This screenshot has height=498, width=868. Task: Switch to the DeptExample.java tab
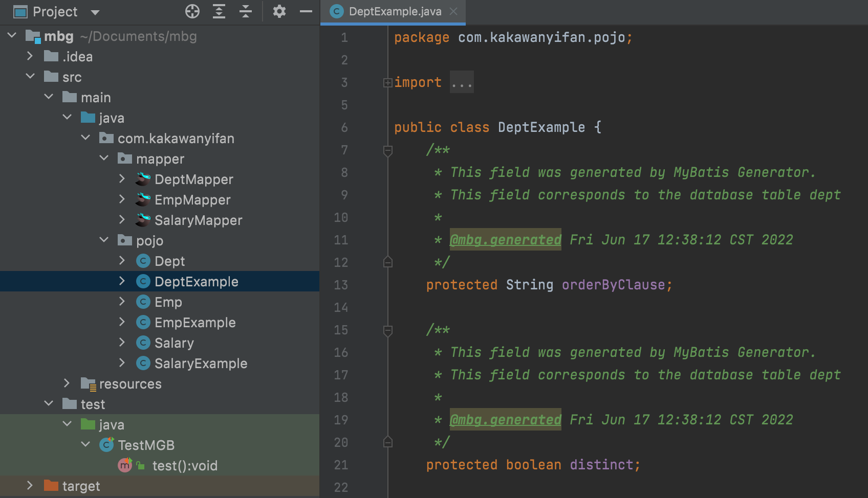point(395,12)
